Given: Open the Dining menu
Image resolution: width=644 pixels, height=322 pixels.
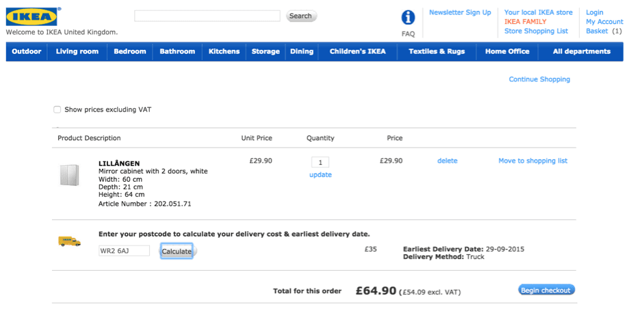Looking at the screenshot, I should [x=302, y=51].
